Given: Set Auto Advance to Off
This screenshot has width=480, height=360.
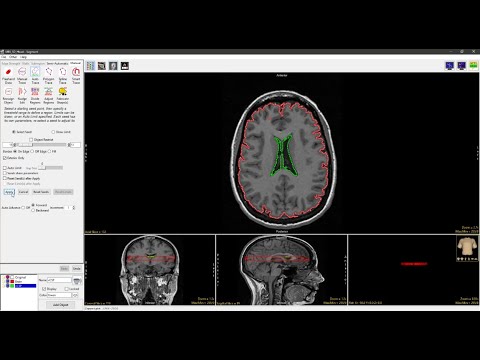Looking at the screenshot, I should (x=23, y=208).
